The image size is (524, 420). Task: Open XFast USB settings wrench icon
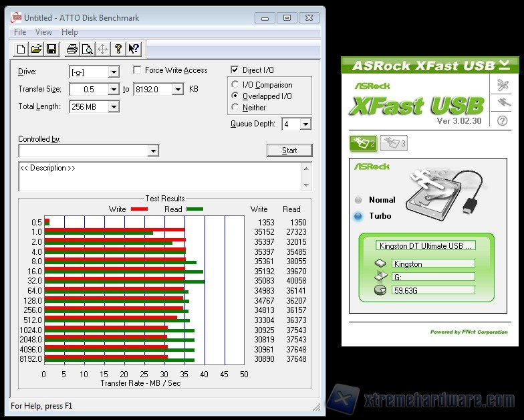point(503,85)
